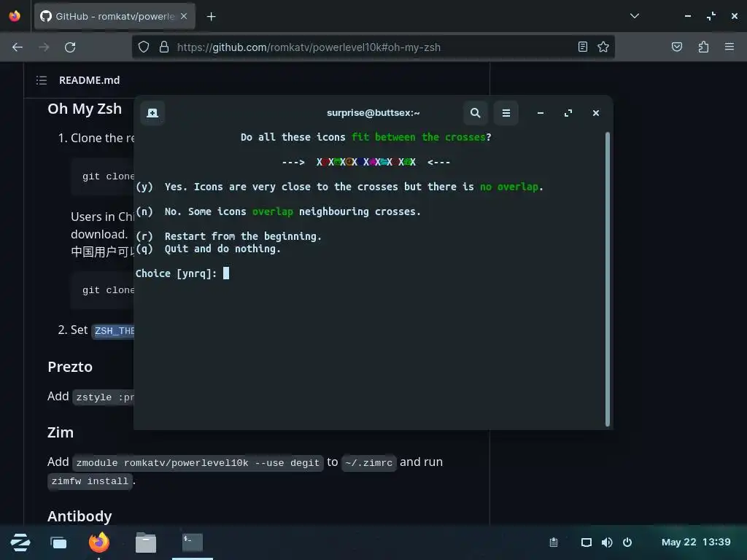Minimize the terminal window
The image size is (747, 560).
pyautogui.click(x=541, y=113)
